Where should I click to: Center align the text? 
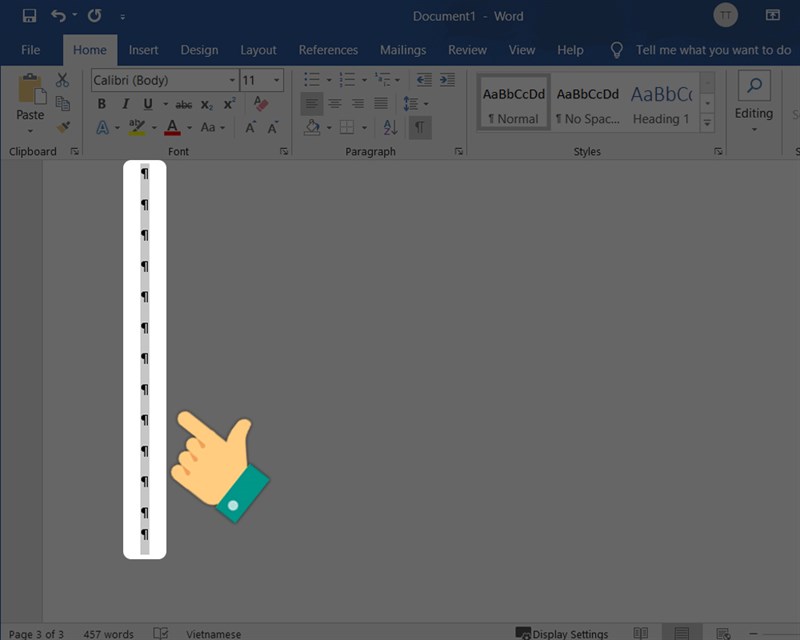335,104
